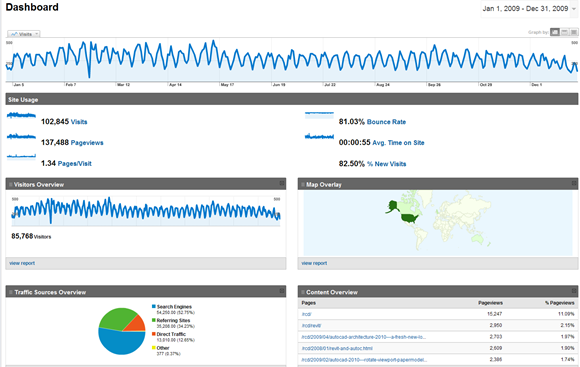Click the 15,247 pageviews cell
580x367 pixels.
495,314
